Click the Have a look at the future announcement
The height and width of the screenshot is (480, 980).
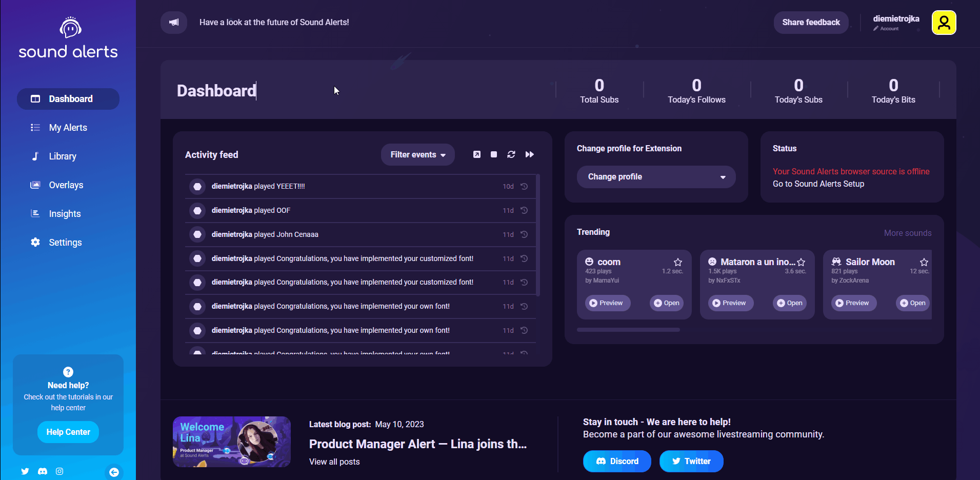tap(274, 23)
